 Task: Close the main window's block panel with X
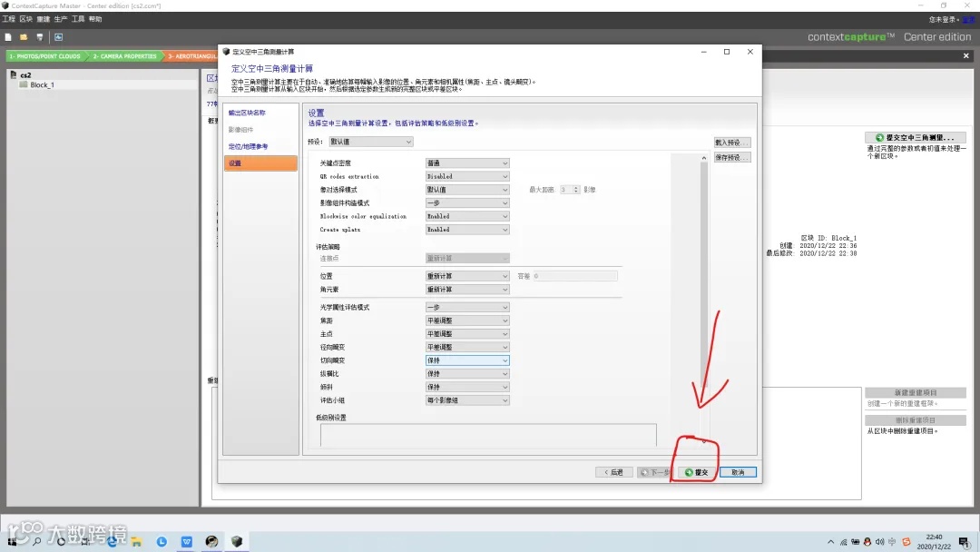[x=966, y=56]
